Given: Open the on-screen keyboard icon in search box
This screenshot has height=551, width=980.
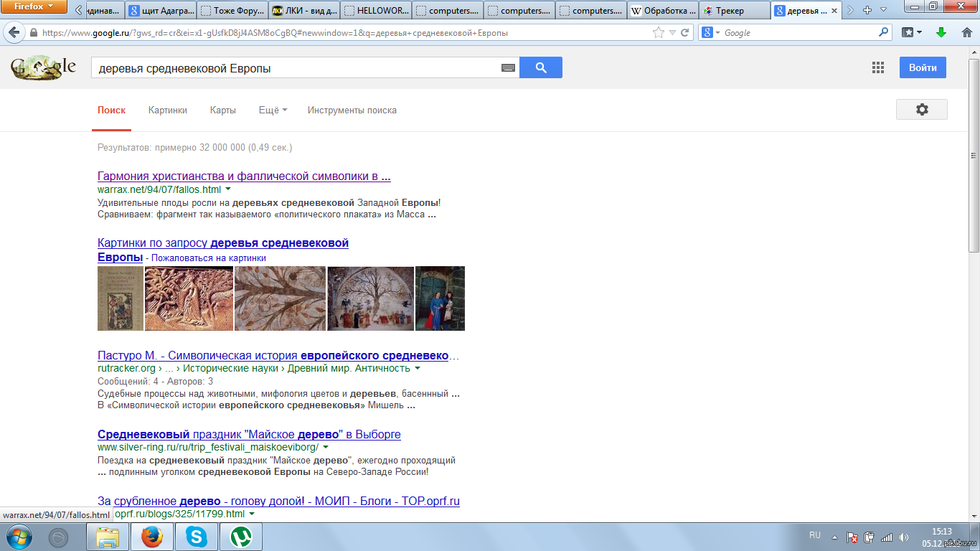Looking at the screenshot, I should 508,67.
